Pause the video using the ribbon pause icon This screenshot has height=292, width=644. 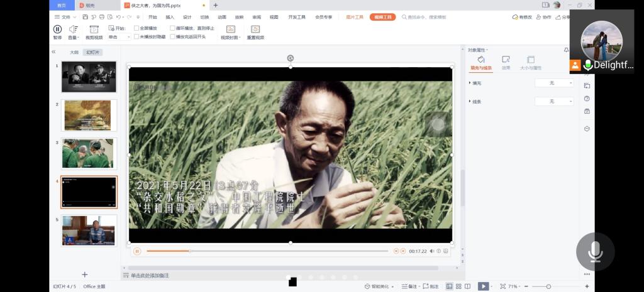[x=57, y=29]
